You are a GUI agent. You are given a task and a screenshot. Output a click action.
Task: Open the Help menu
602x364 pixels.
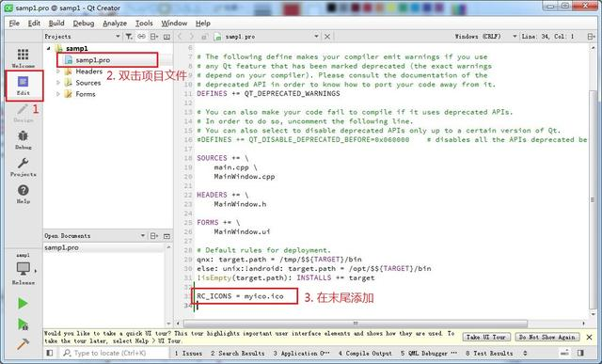tap(203, 23)
